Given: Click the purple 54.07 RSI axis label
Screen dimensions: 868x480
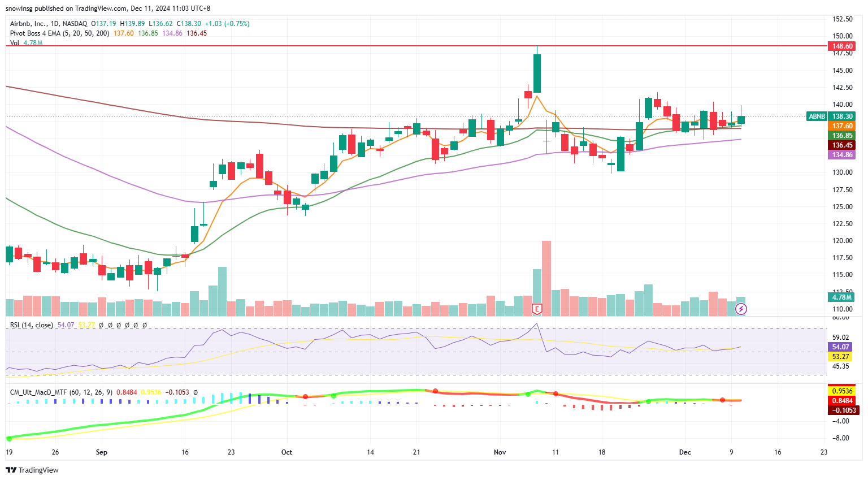Looking at the screenshot, I should (840, 347).
